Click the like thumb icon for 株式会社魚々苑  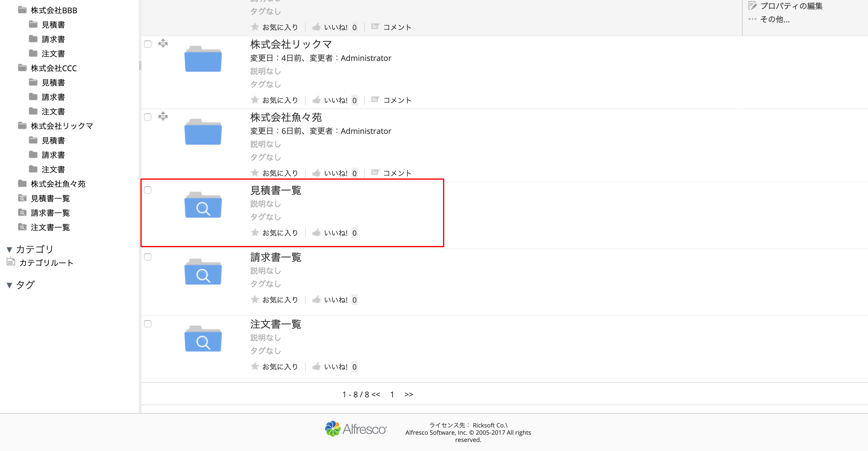[x=316, y=173]
